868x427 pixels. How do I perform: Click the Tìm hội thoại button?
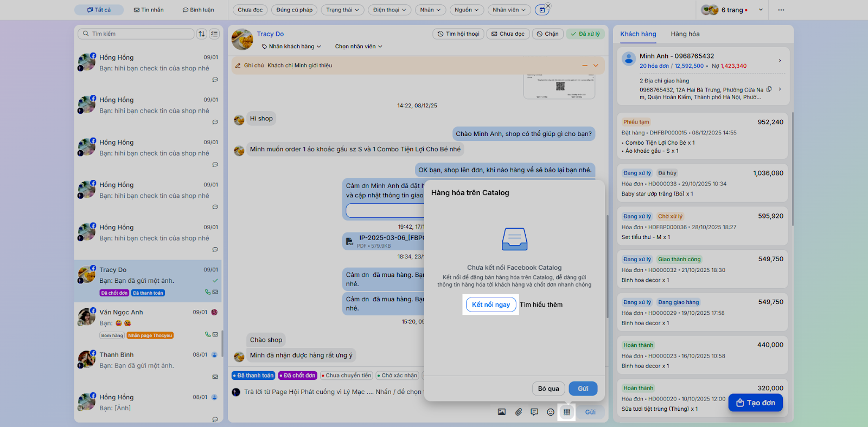(x=458, y=34)
